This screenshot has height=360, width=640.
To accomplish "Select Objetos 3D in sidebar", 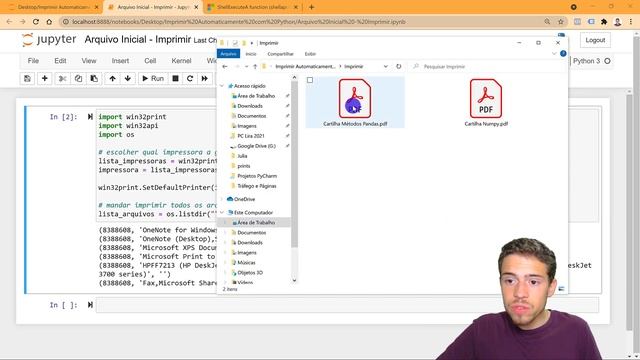I will coord(250,273).
